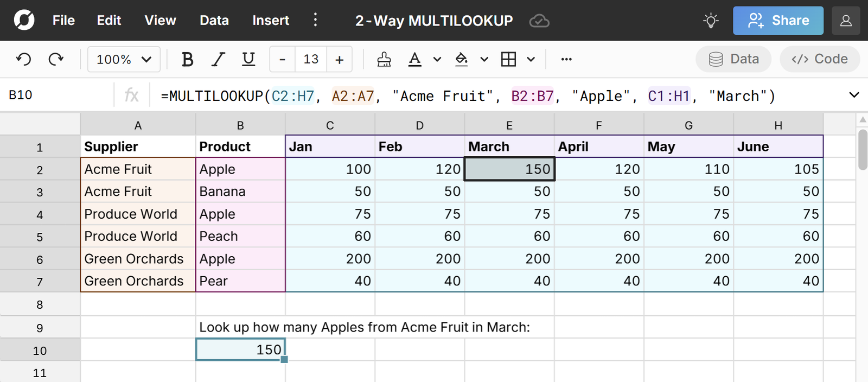Select the highlighted cell E2 with 150
This screenshot has height=382, width=868.
(509, 169)
